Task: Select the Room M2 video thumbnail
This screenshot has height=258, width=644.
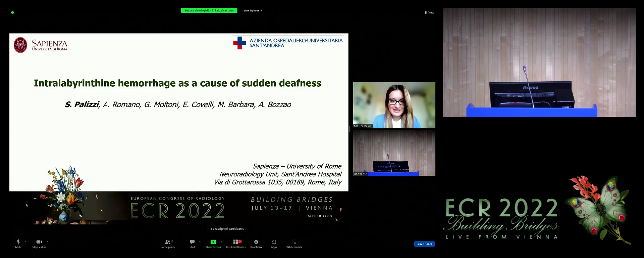Action: coord(394,153)
